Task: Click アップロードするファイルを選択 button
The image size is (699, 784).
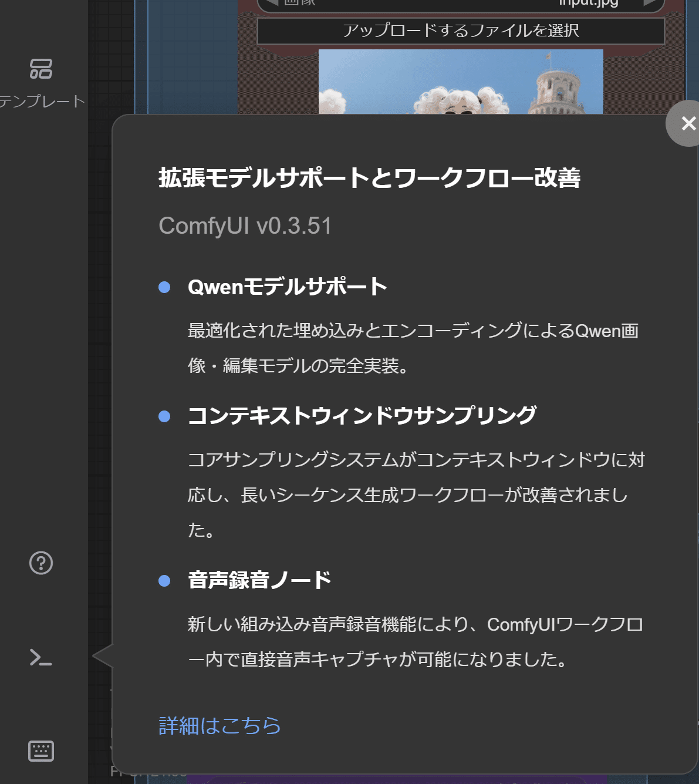Action: (461, 31)
